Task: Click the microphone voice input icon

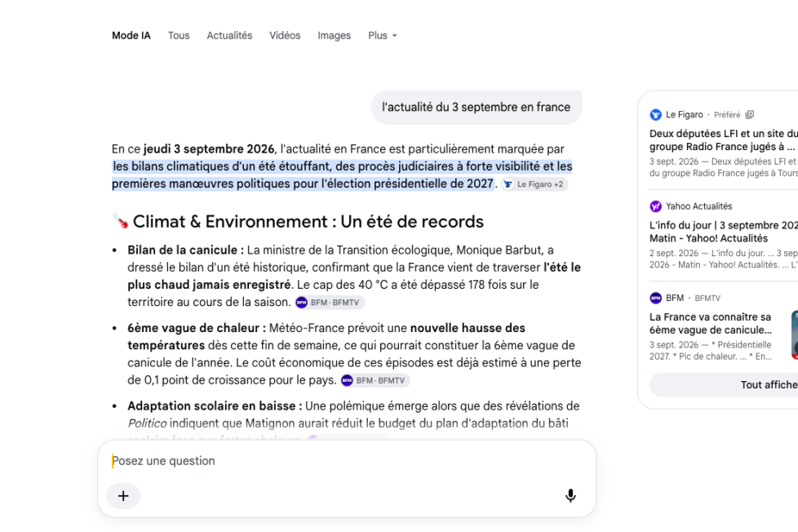Action: 570,495
